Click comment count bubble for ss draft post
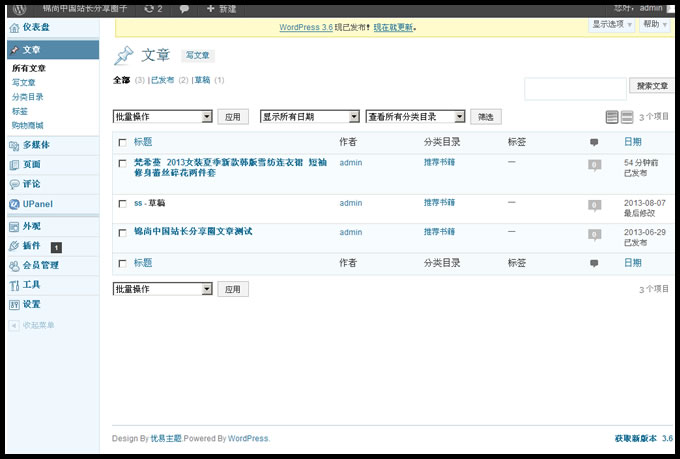 594,204
